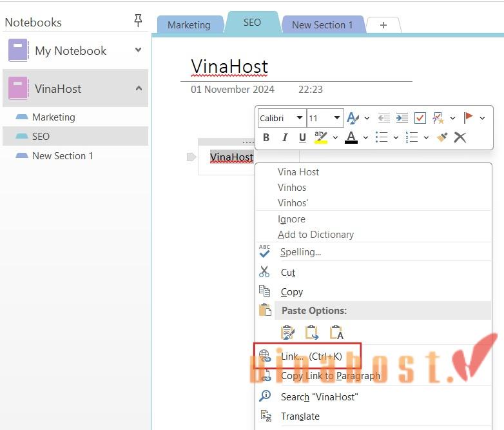Image resolution: width=504 pixels, height=430 pixels.
Task: Toggle underline formatting
Action: [x=302, y=138]
